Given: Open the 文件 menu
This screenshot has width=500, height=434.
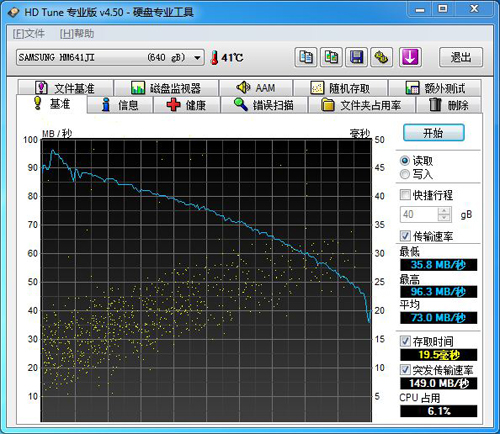Looking at the screenshot, I should 29,33.
